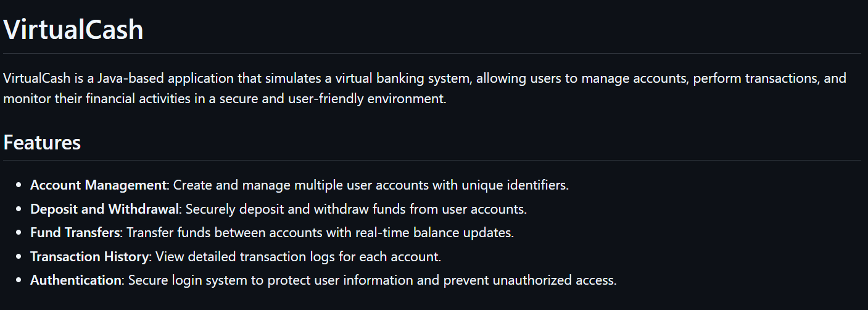Click the Features section heading
Image resolution: width=868 pixels, height=310 pixels.
(42, 143)
